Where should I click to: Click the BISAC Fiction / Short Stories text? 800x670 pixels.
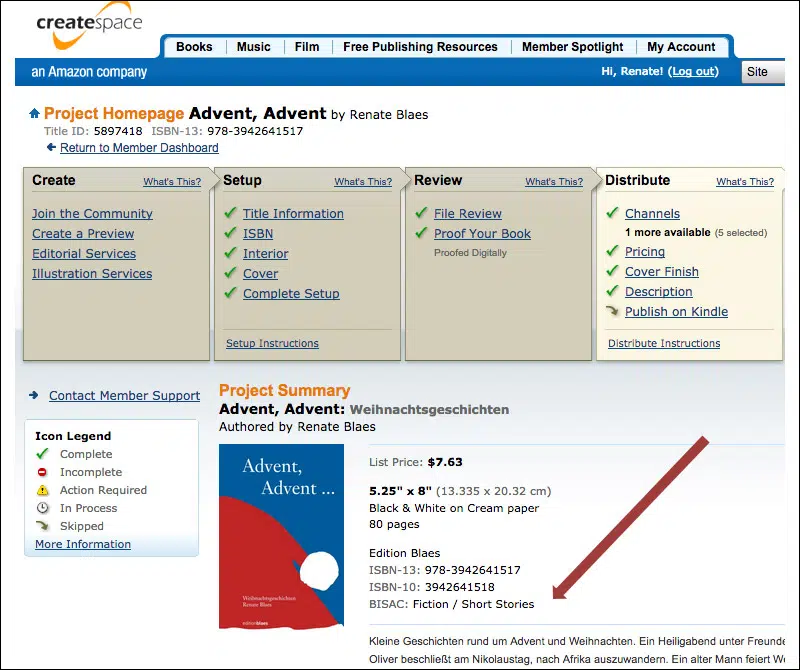point(473,604)
